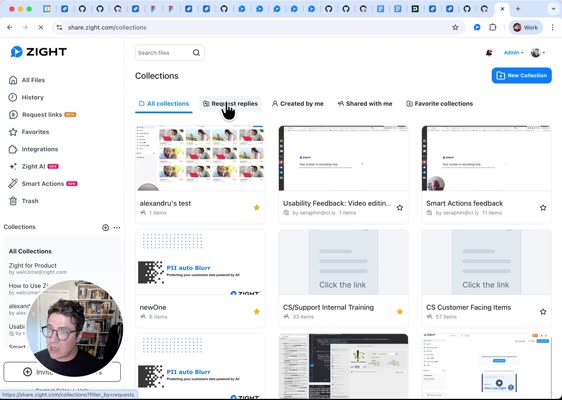562x400 pixels.
Task: Click the Zight browser extension icon
Action: click(477, 27)
